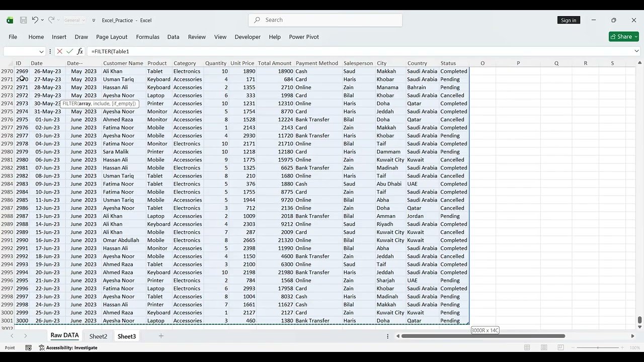Image resolution: width=644 pixels, height=362 pixels.
Task: Click the macro recording icon in status bar
Action: [x=29, y=347]
